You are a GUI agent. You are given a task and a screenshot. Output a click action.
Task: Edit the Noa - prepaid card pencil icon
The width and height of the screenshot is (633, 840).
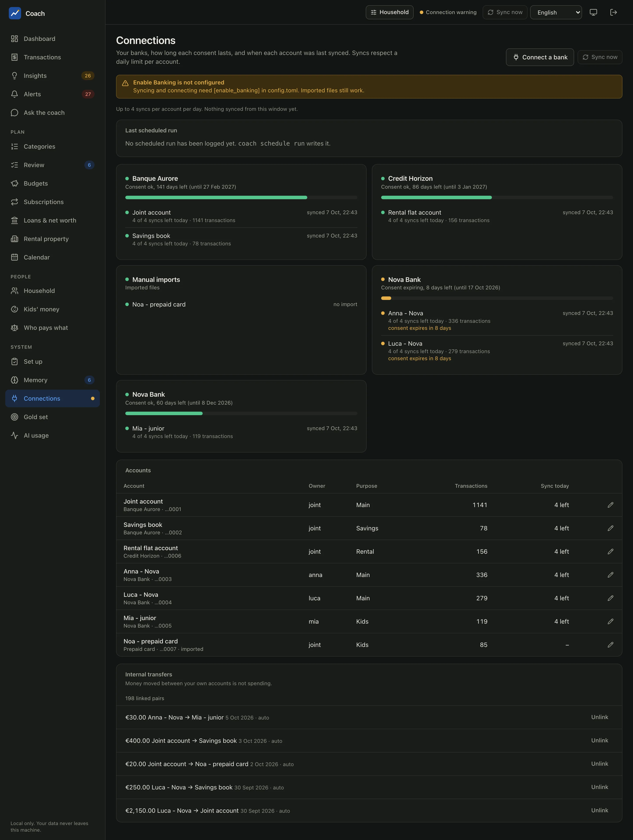[610, 645]
